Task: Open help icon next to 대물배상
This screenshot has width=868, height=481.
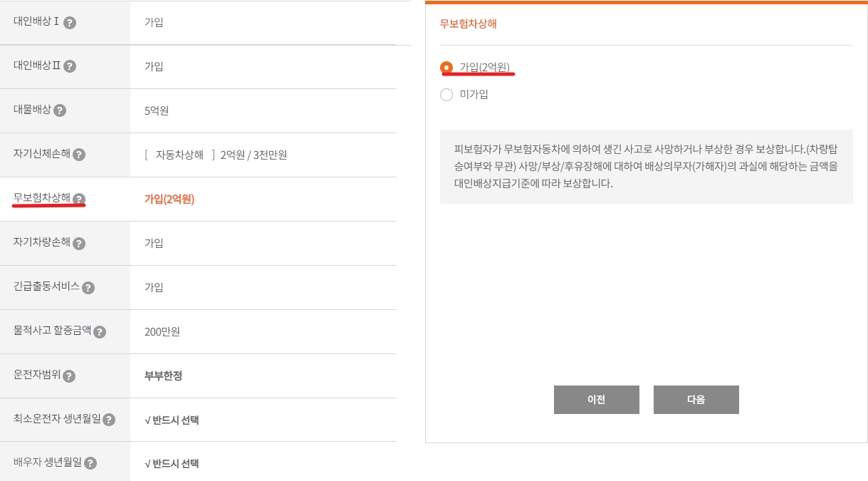Action: (60, 110)
